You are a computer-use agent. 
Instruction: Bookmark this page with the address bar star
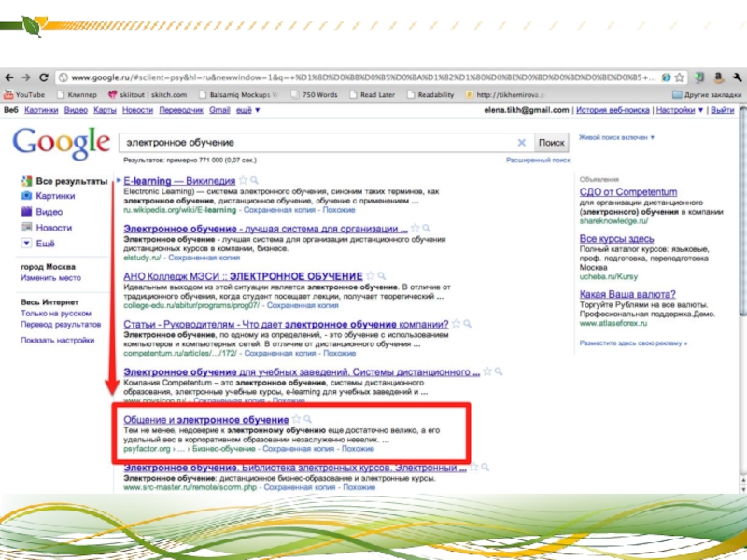tap(680, 77)
